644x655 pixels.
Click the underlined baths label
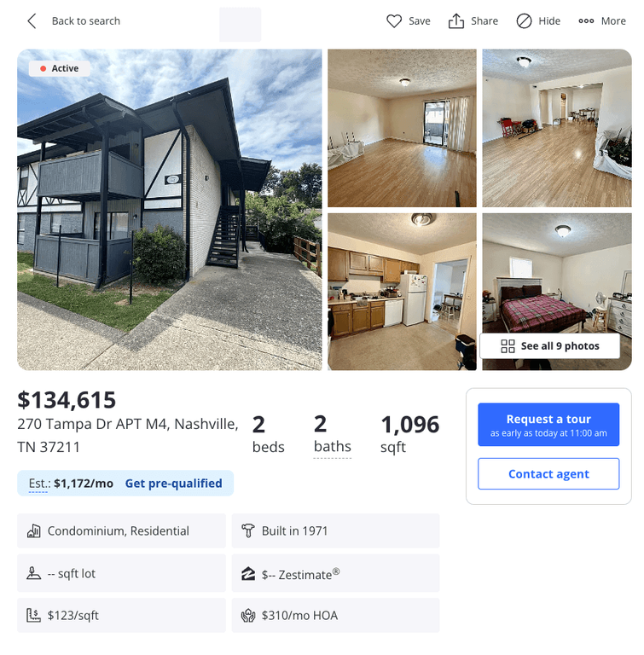coord(333,447)
